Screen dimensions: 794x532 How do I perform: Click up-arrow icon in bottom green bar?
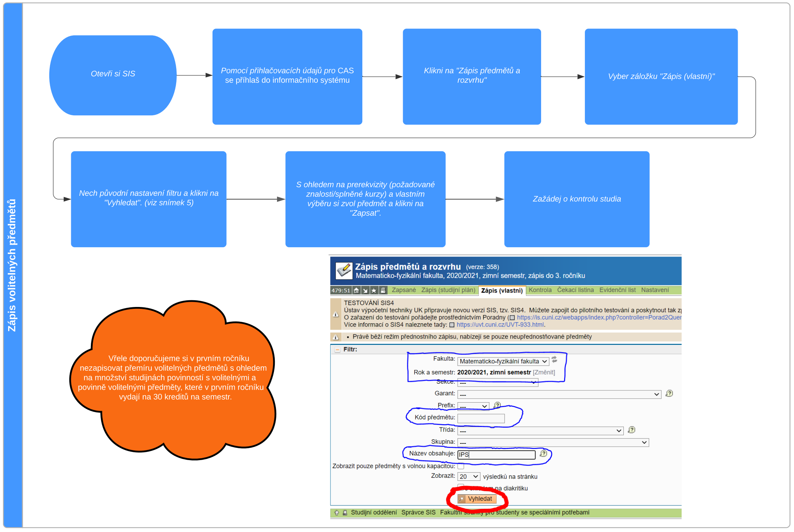click(337, 513)
